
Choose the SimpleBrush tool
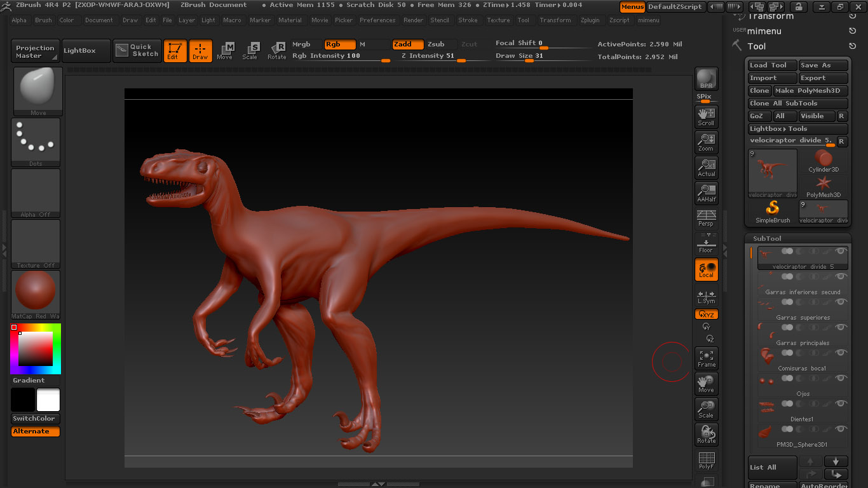click(x=773, y=212)
